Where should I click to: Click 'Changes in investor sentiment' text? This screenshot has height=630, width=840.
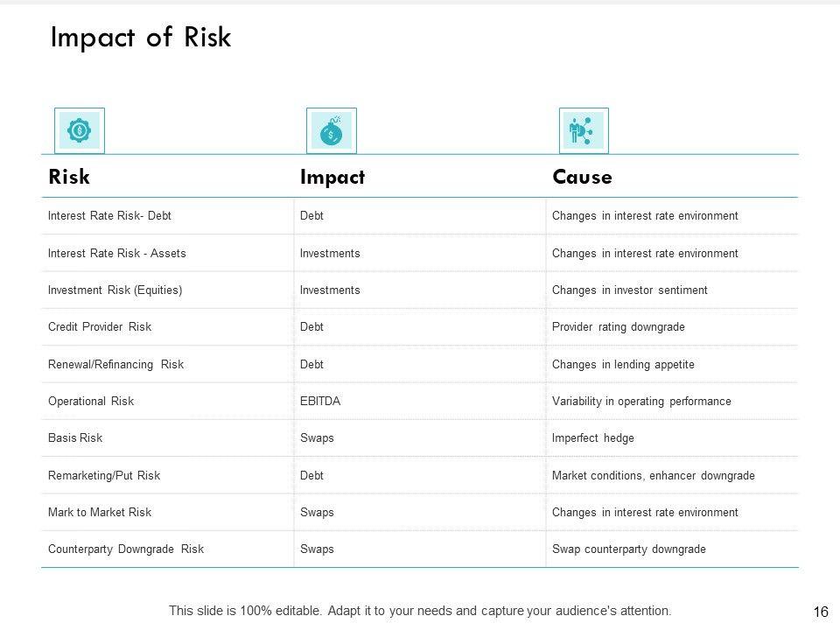pos(630,290)
